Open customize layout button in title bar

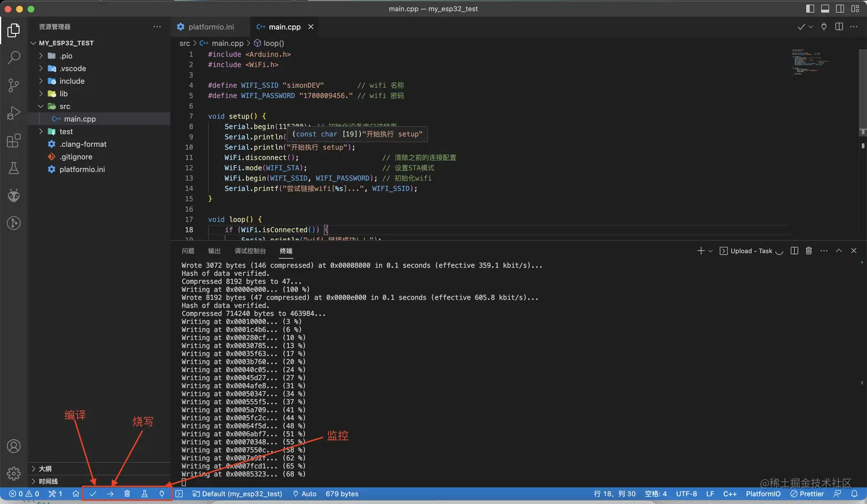855,9
